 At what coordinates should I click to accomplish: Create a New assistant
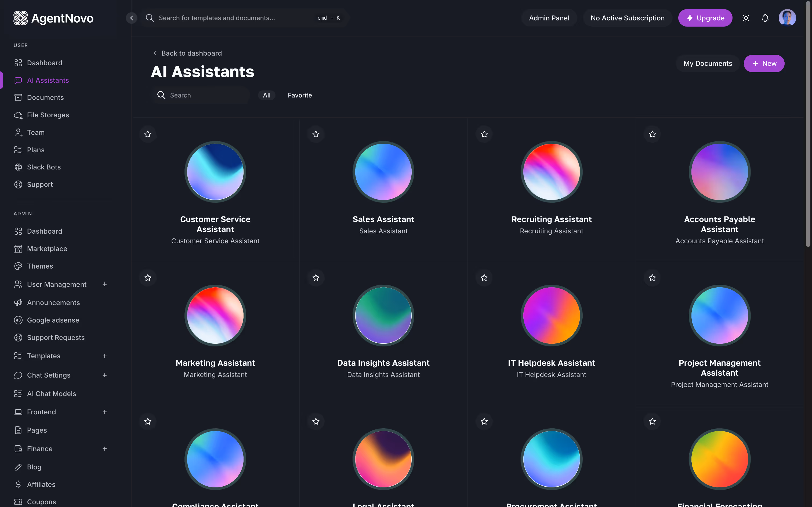click(764, 63)
